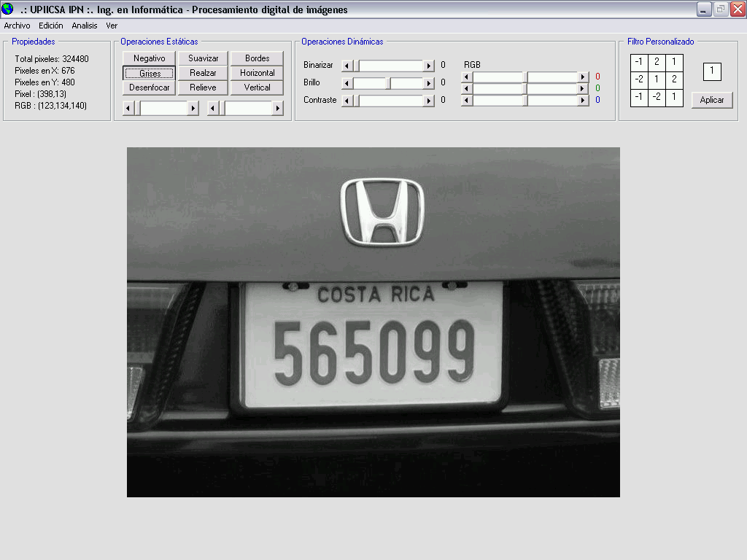Select filter matrix cell row one, column two

click(x=657, y=62)
